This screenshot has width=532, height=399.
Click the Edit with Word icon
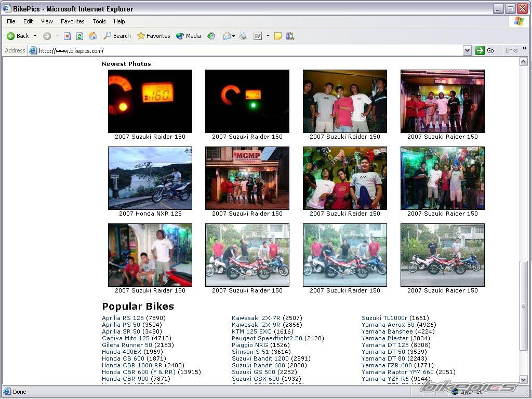tap(258, 36)
